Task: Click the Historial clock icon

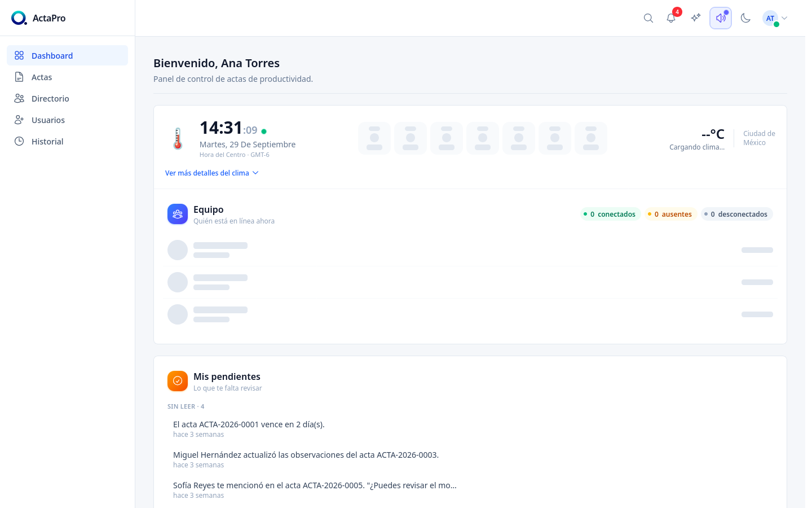Action: click(x=19, y=141)
